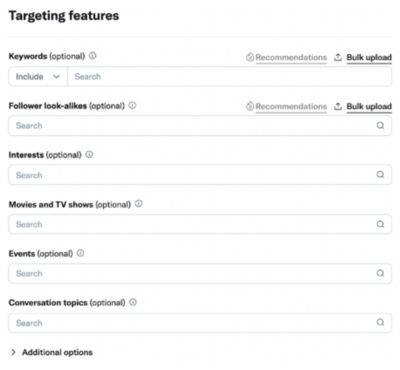Viewport: 400px width, 370px height.
Task: Click the search magnifier in Interests field
Action: pyautogui.click(x=380, y=175)
